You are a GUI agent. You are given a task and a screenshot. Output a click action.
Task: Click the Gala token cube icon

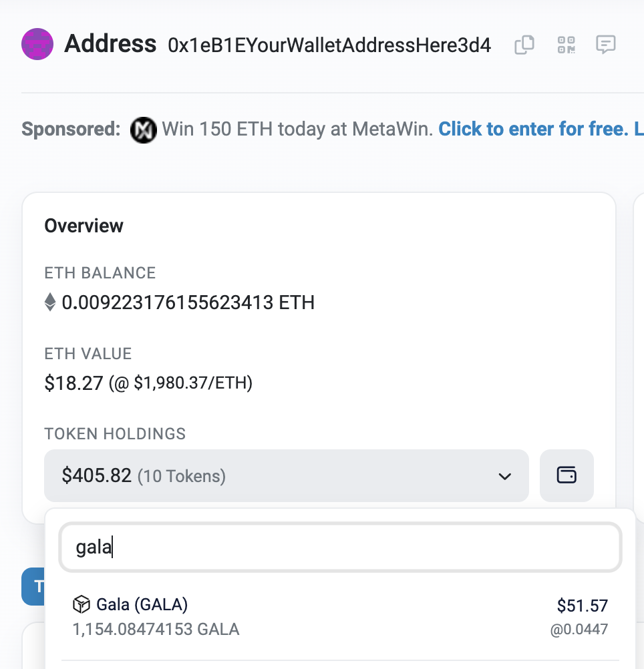tap(82, 605)
